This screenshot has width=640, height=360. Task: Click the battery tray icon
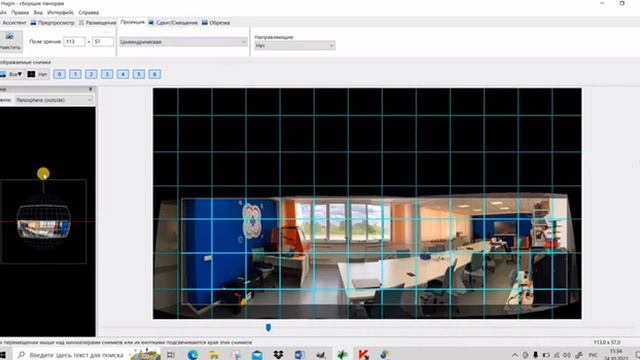[546, 355]
